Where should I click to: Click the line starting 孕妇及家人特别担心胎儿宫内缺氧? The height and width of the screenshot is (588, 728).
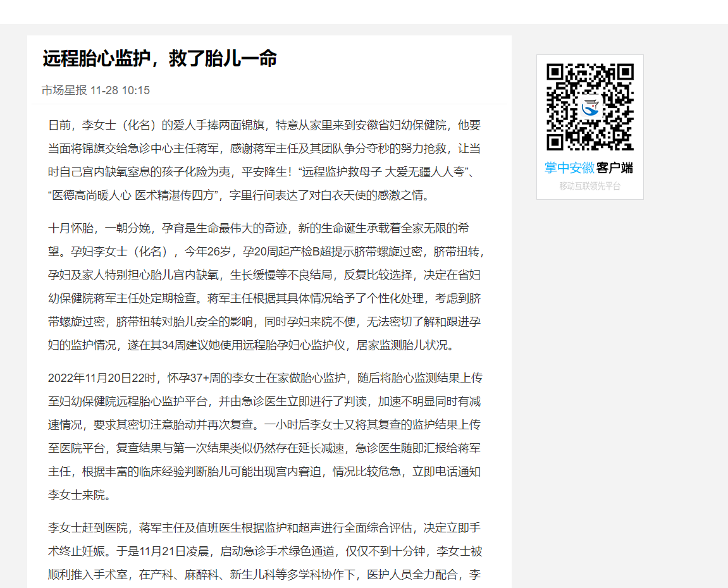(x=264, y=275)
